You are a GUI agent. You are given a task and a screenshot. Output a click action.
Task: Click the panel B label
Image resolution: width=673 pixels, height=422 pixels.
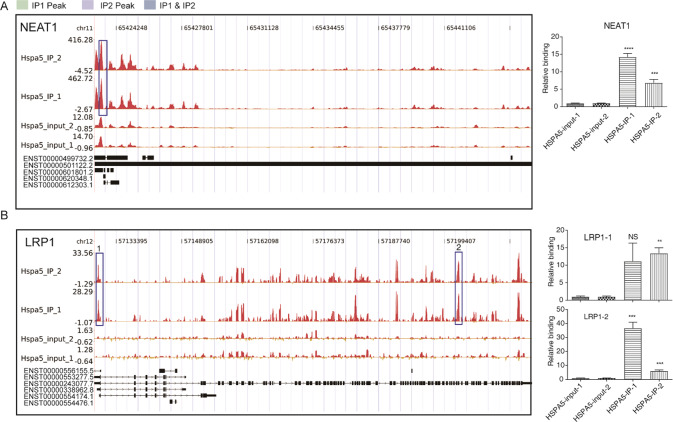tap(6, 215)
